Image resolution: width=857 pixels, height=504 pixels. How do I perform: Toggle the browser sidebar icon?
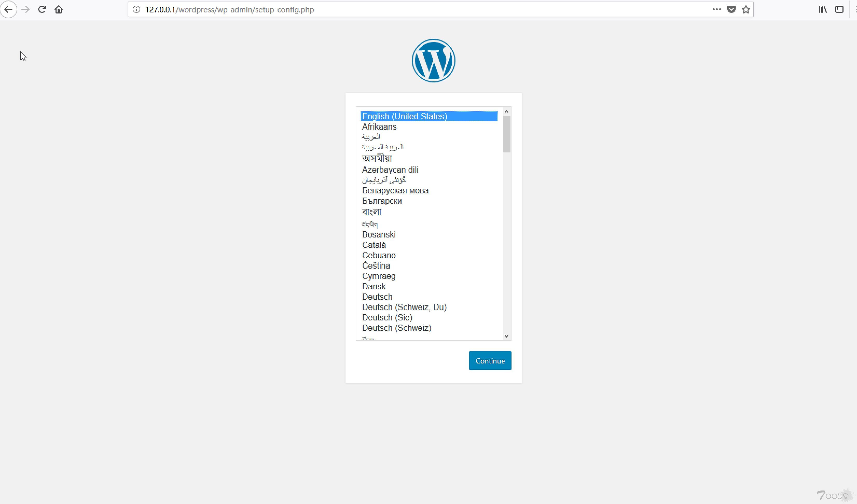point(839,10)
